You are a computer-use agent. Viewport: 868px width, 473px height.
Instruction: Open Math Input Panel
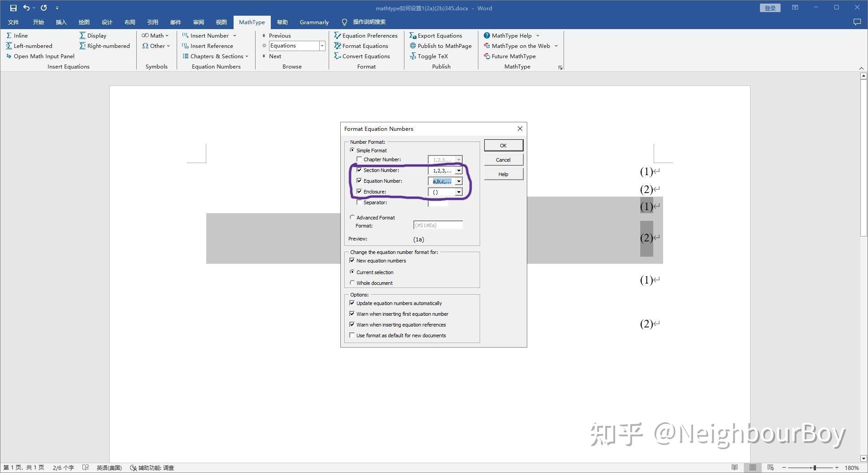pos(43,56)
